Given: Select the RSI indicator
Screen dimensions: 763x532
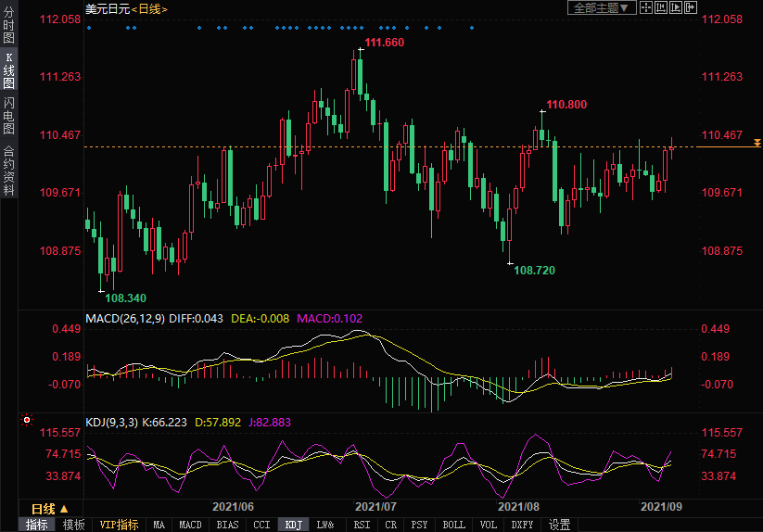Looking at the screenshot, I should 362,525.
